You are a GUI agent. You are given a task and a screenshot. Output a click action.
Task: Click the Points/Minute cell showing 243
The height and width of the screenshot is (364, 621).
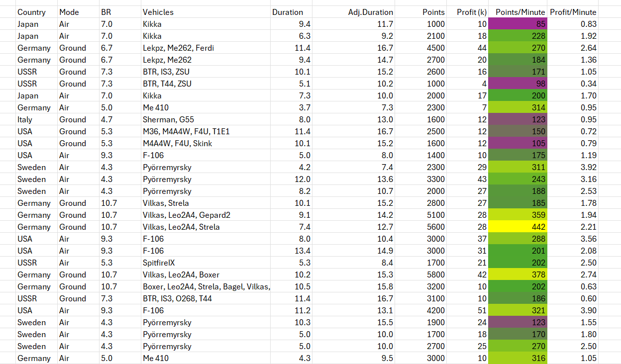(x=517, y=179)
